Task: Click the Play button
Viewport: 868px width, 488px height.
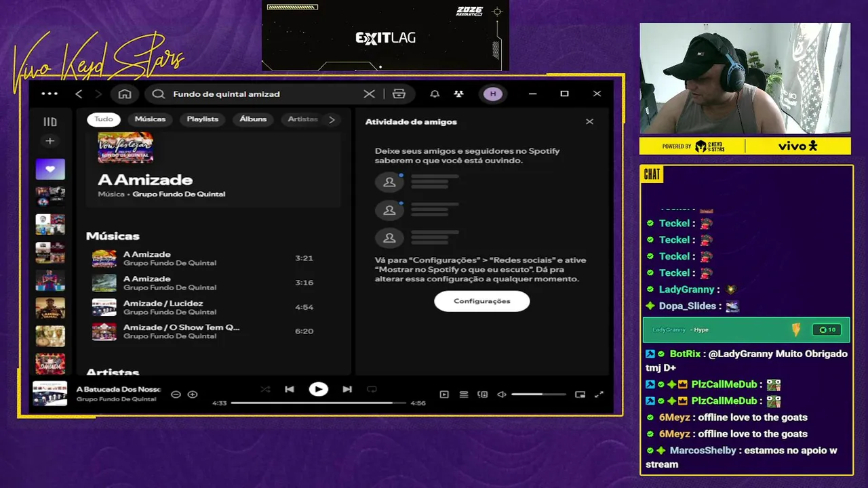Action: click(318, 389)
